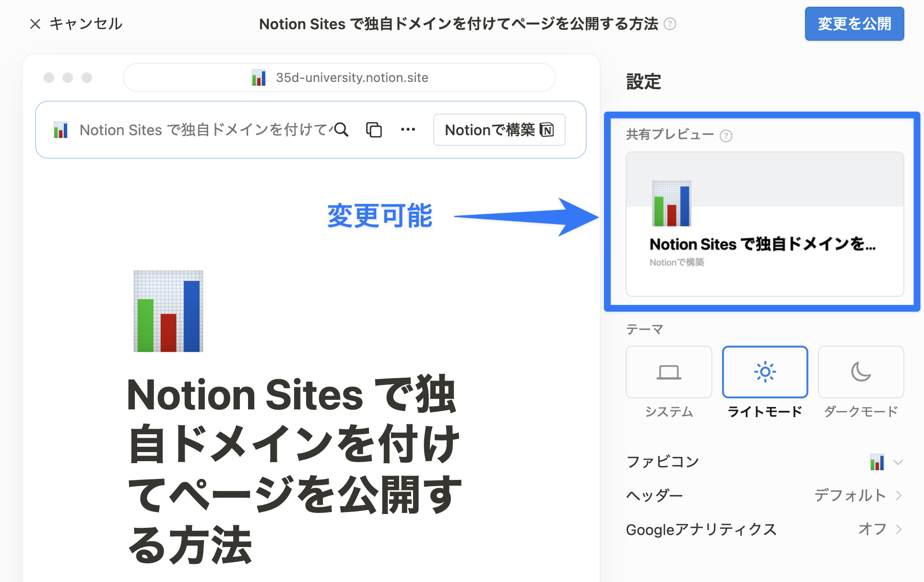The image size is (924, 582).
Task: Click the ファビコン label
Action: [x=663, y=462]
